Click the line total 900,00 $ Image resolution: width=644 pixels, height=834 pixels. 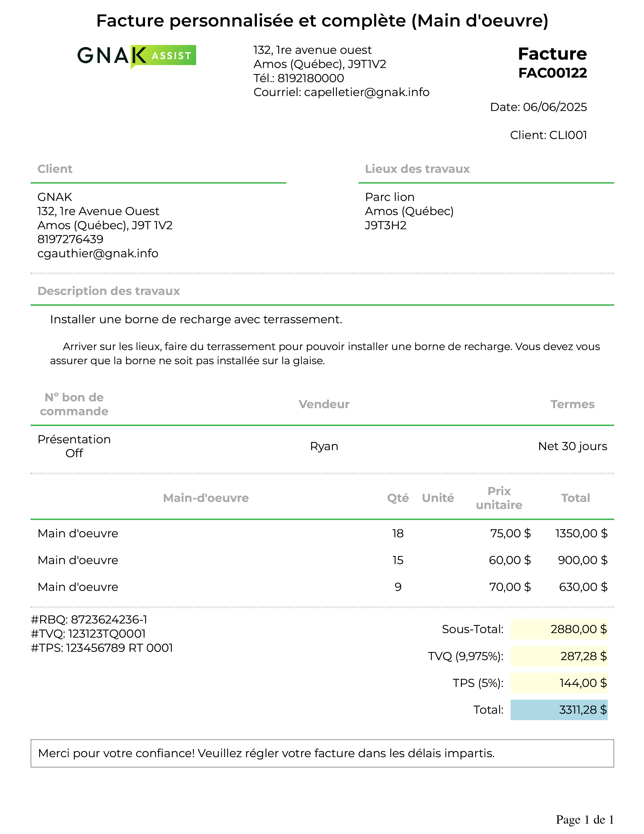click(x=583, y=560)
